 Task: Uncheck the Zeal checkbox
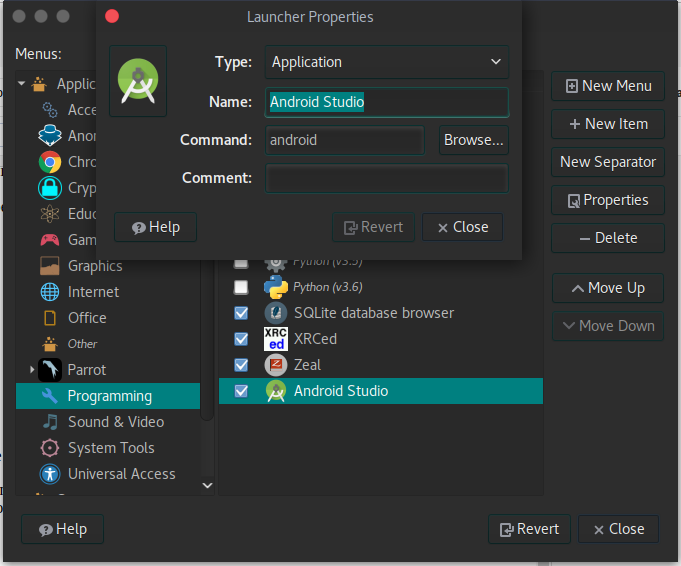241,365
